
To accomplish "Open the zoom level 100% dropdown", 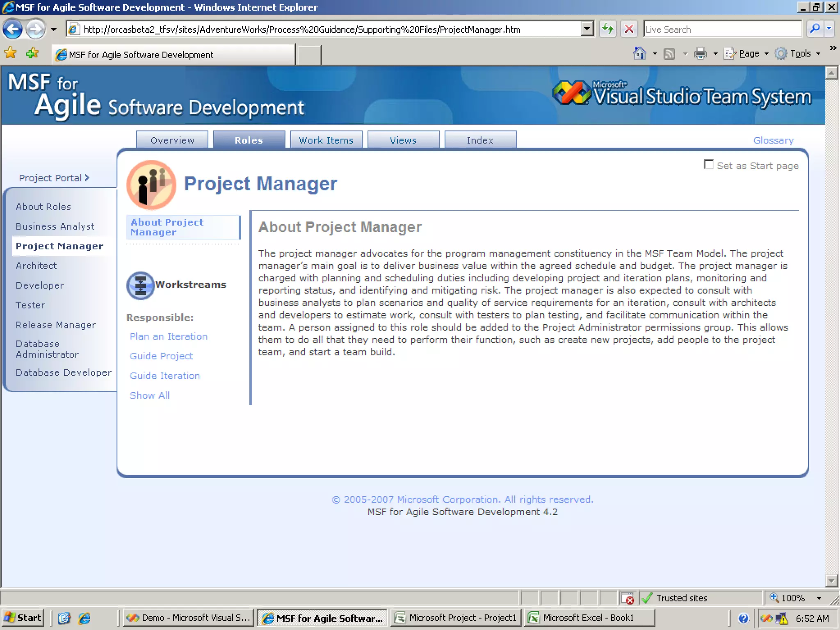I will (819, 598).
